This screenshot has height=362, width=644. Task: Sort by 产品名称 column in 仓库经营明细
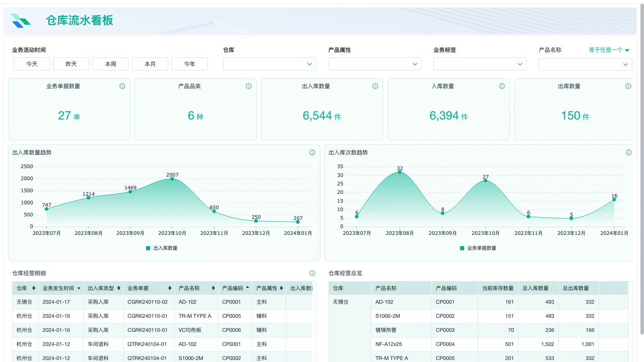(x=213, y=288)
